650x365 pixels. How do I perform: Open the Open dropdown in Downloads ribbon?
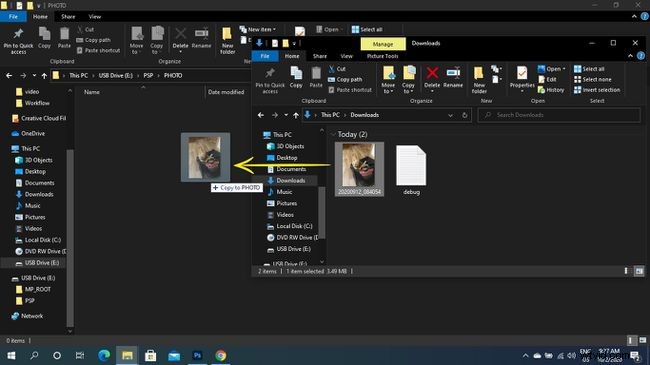point(552,69)
